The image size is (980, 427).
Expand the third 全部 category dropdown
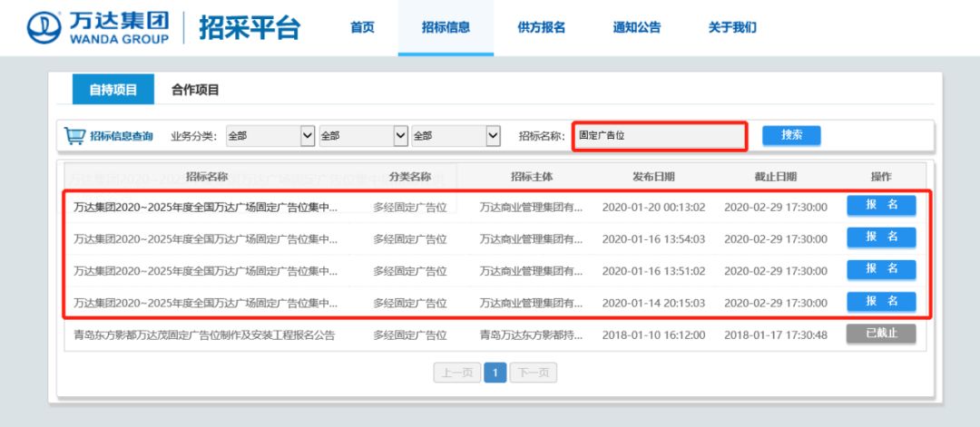point(456,135)
